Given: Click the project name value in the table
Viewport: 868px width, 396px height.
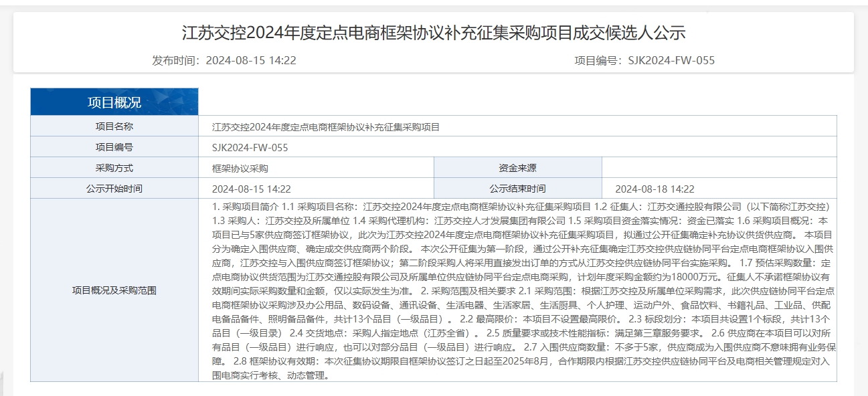Looking at the screenshot, I should [326, 127].
